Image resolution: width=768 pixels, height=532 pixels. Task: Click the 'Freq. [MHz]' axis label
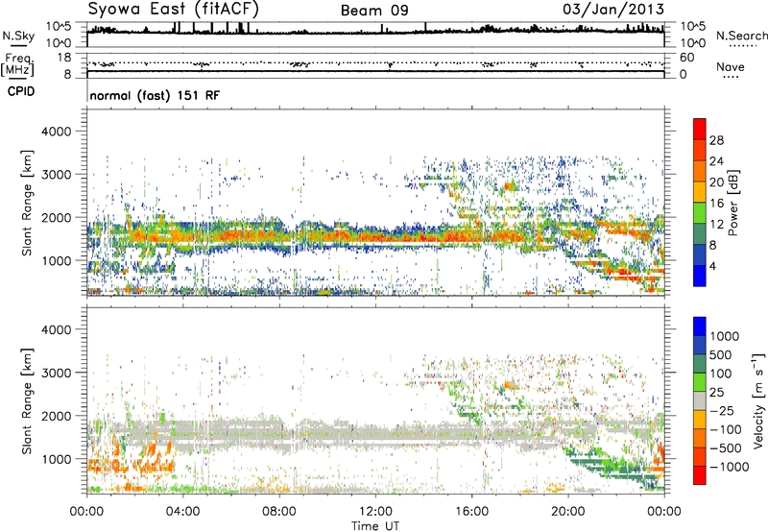[17, 65]
